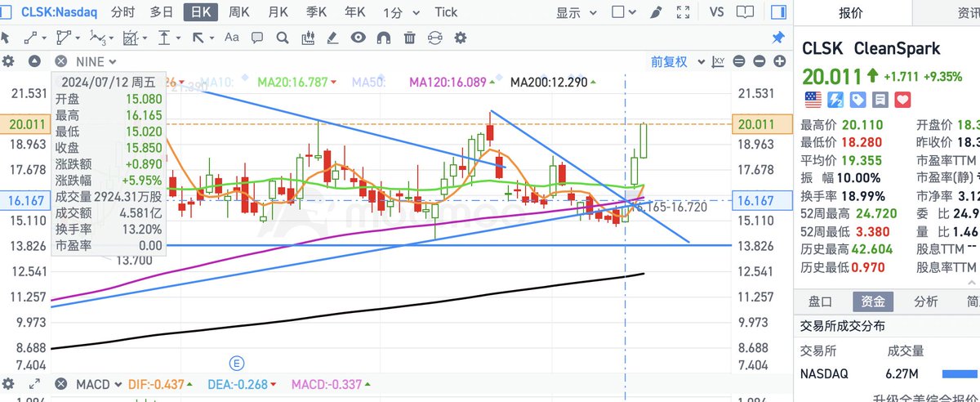980x402 pixels.
Task: Reset chart zoom with equals button
Action: coord(739,61)
